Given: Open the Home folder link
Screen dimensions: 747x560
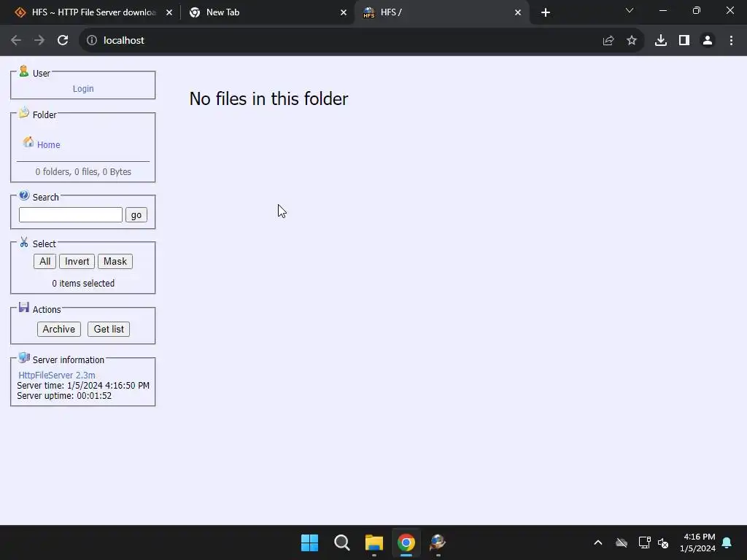Looking at the screenshot, I should (x=49, y=145).
